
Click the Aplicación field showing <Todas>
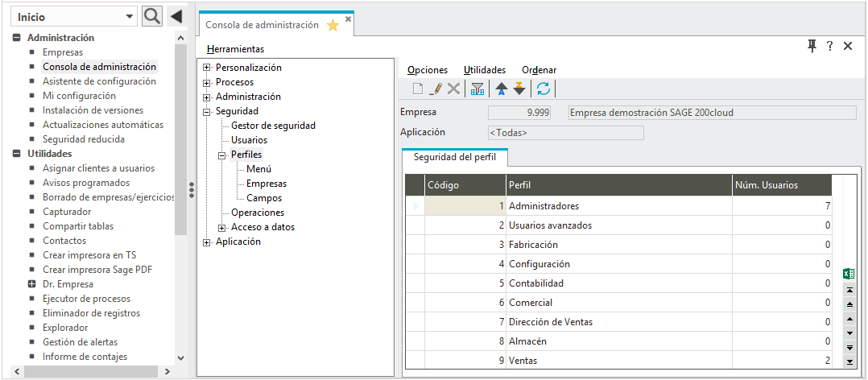(566, 133)
